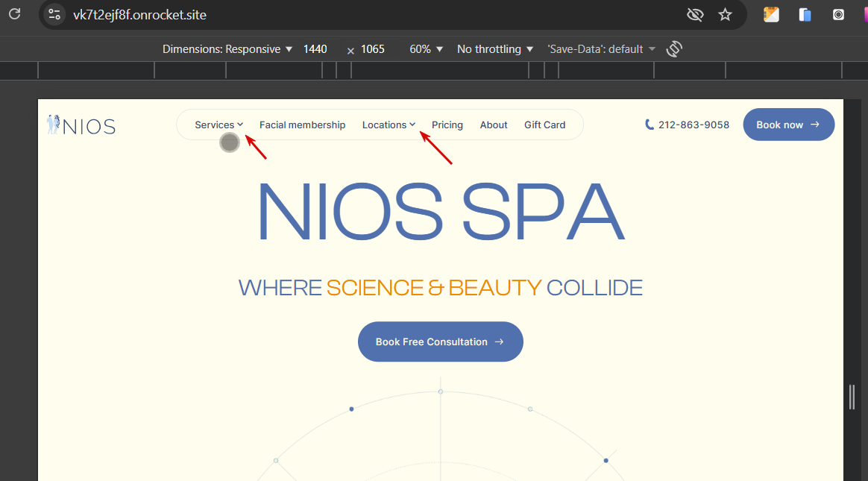Open the Facial membership page
The image size is (868, 481).
[x=302, y=125]
